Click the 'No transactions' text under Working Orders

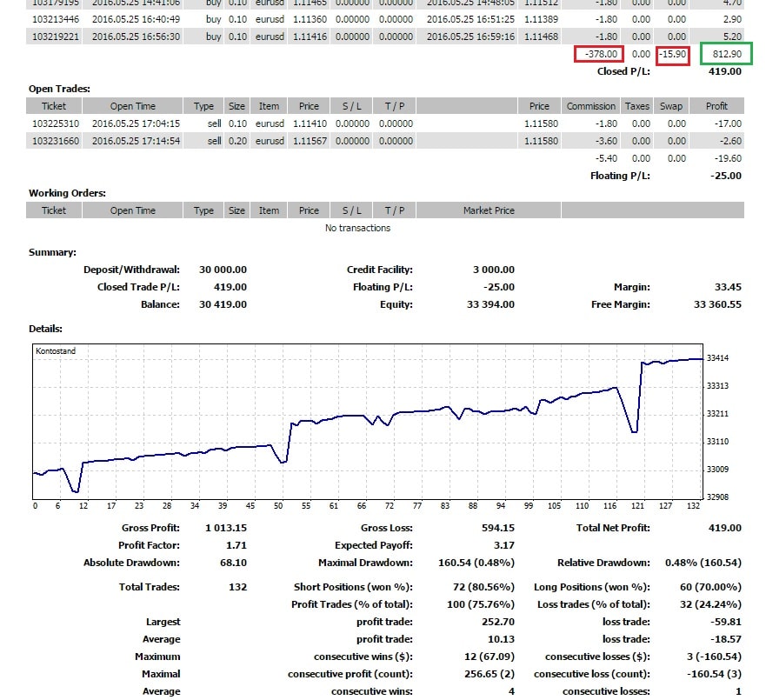coord(357,228)
